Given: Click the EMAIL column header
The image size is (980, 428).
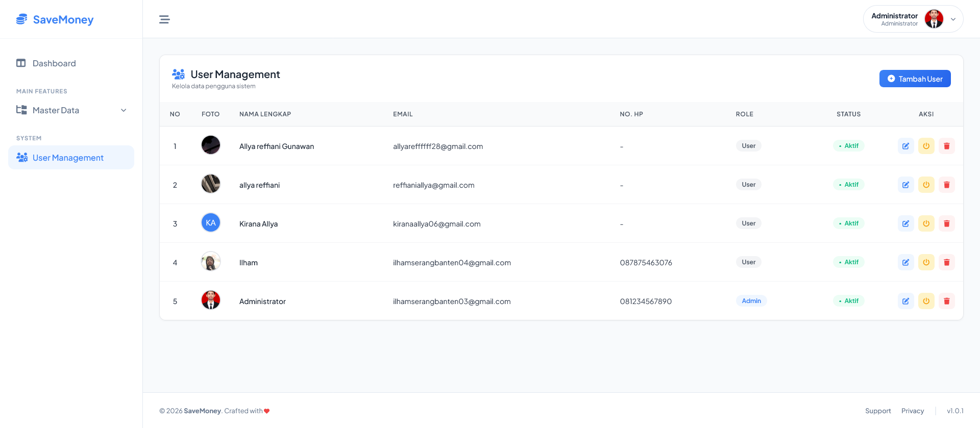Looking at the screenshot, I should coord(403,114).
